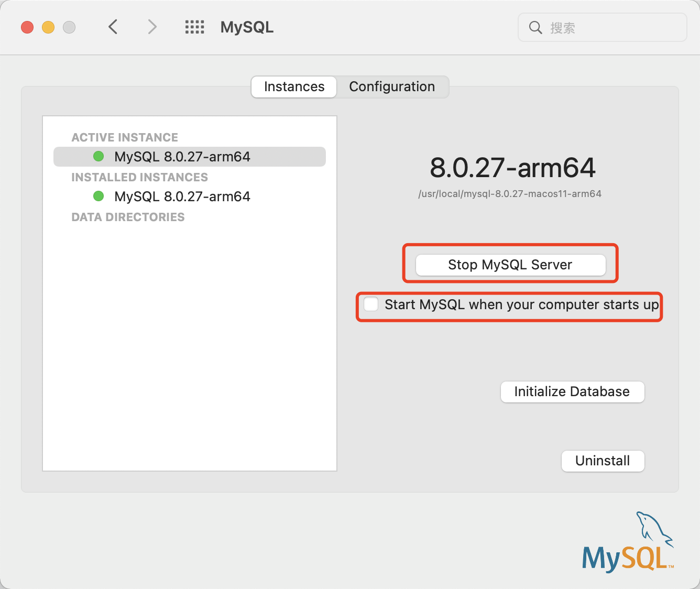Viewport: 700px width, 589px height.
Task: Switch to the Configuration tab
Action: 392,86
